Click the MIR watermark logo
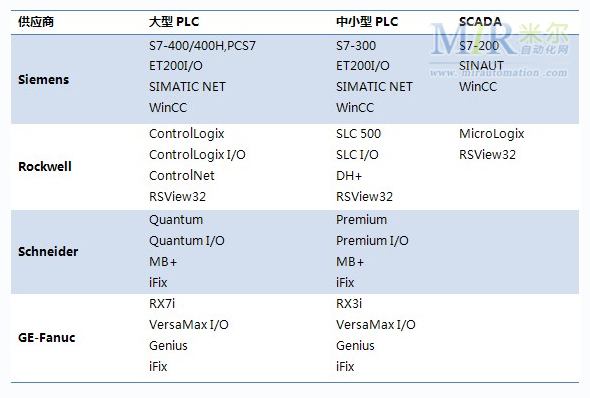 coord(499,39)
